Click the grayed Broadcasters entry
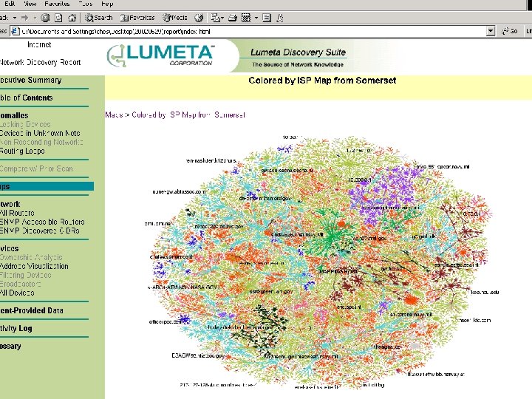Screen dimensions: 532x399 click(x=21, y=284)
